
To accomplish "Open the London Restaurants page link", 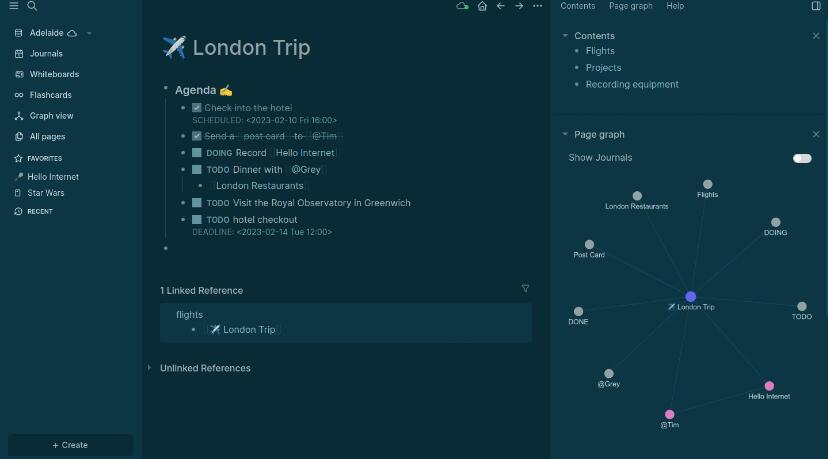I will [x=259, y=186].
